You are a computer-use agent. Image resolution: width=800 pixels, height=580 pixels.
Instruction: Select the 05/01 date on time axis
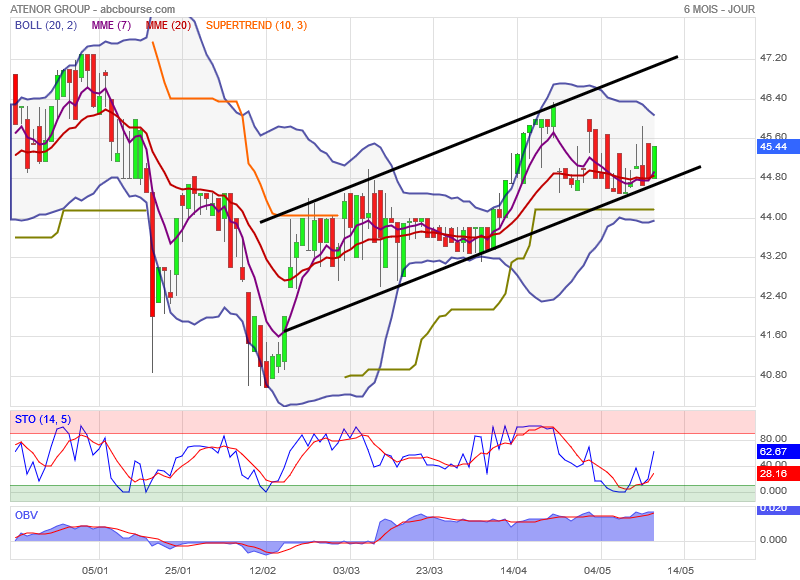tap(94, 570)
